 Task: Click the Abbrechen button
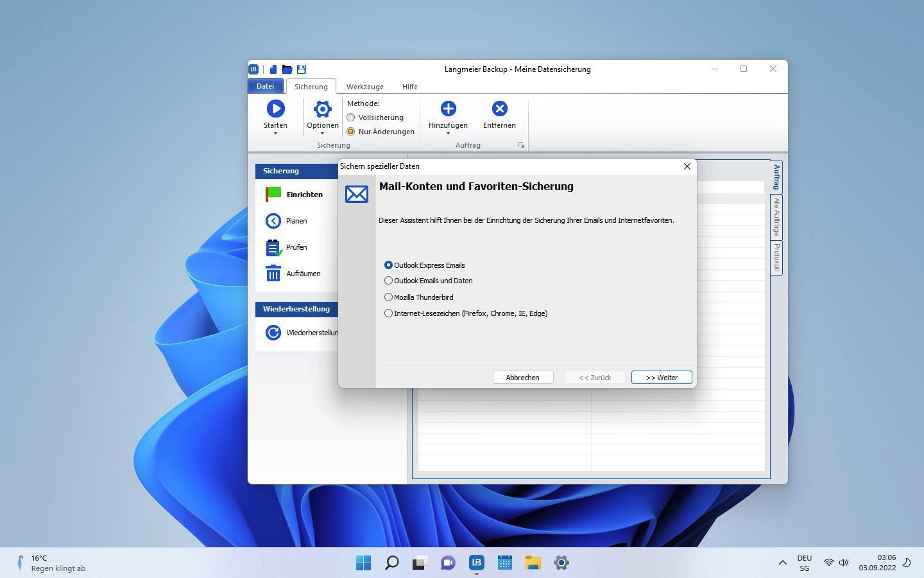[x=522, y=378]
